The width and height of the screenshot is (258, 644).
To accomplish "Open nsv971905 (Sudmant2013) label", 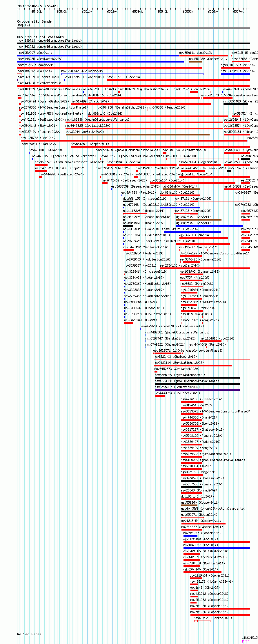I will click(200, 271).
